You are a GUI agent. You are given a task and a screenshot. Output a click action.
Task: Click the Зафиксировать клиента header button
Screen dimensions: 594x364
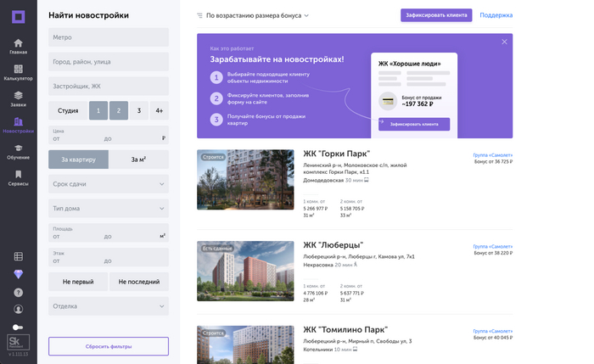[436, 15]
